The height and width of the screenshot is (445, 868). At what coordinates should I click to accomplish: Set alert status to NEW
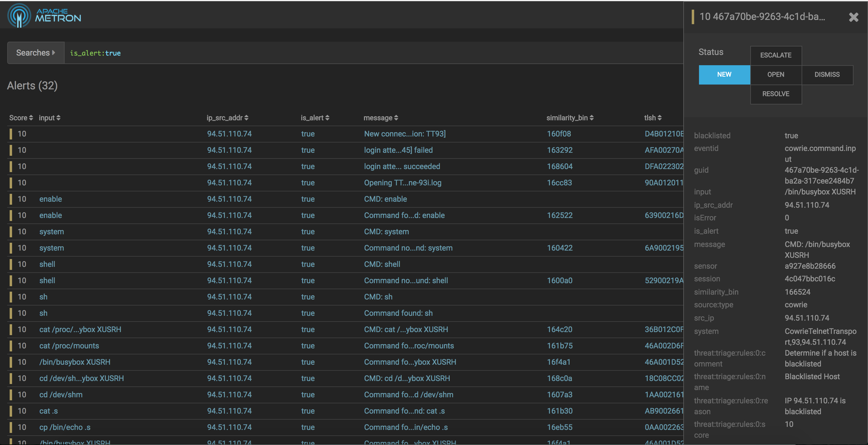click(724, 75)
